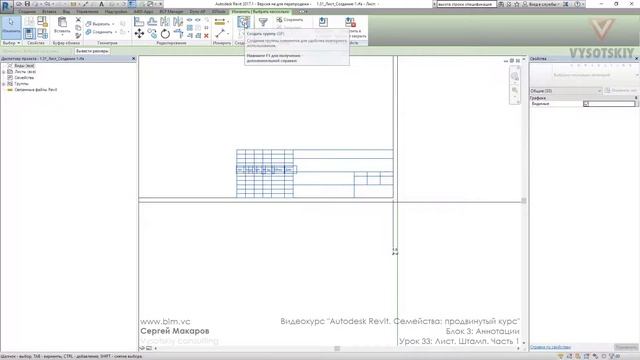Click the Save icon in Quick Access toolbar
640x360 pixels.
(27, 4)
